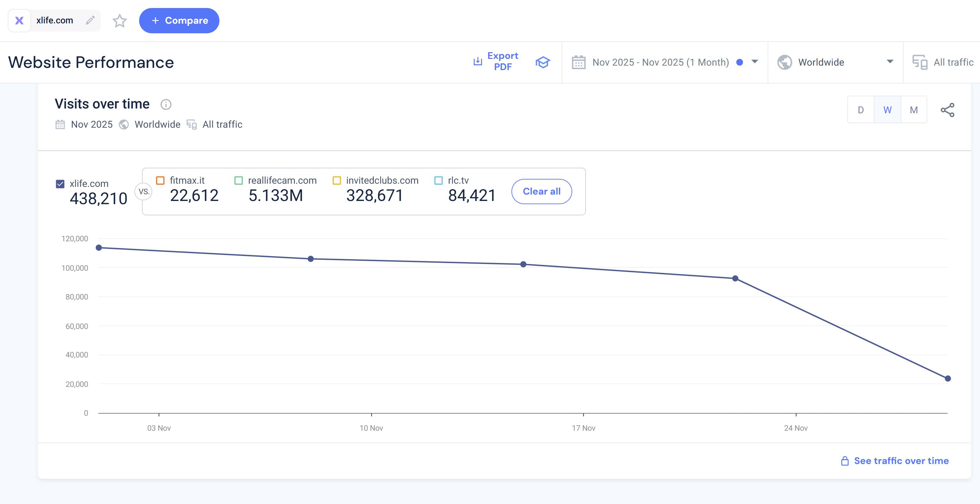Switch chart to Monthly (M) granularity
The image size is (980, 504).
(913, 110)
